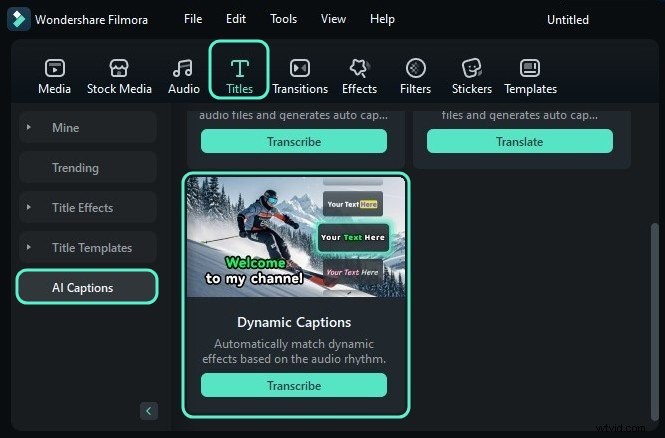Select the AI Captions category
665x438 pixels.
(87, 288)
